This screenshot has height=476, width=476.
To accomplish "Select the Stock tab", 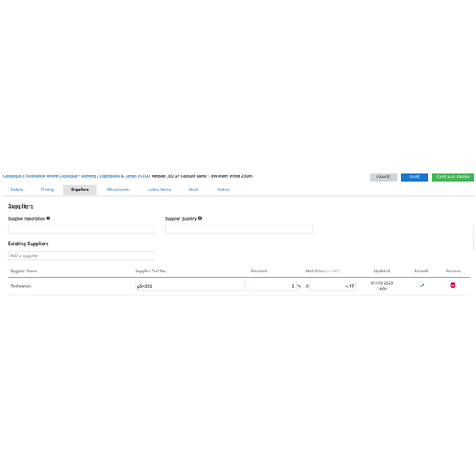I will (194, 190).
